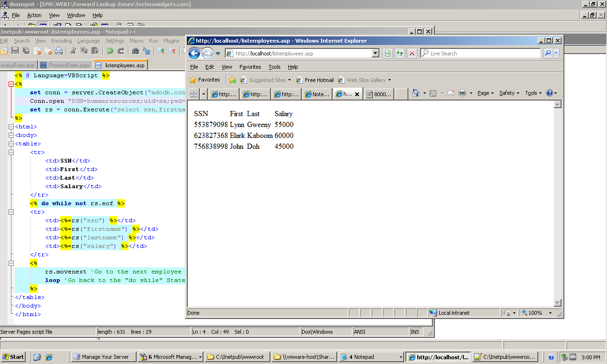Click the Save icon in Notepad++ toolbar
This screenshot has height=364, width=607.
point(15,51)
